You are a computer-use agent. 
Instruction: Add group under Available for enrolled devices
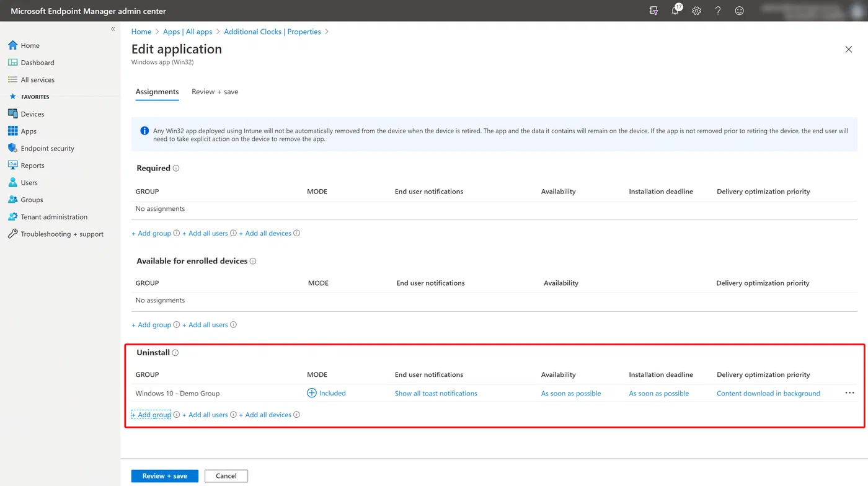151,325
